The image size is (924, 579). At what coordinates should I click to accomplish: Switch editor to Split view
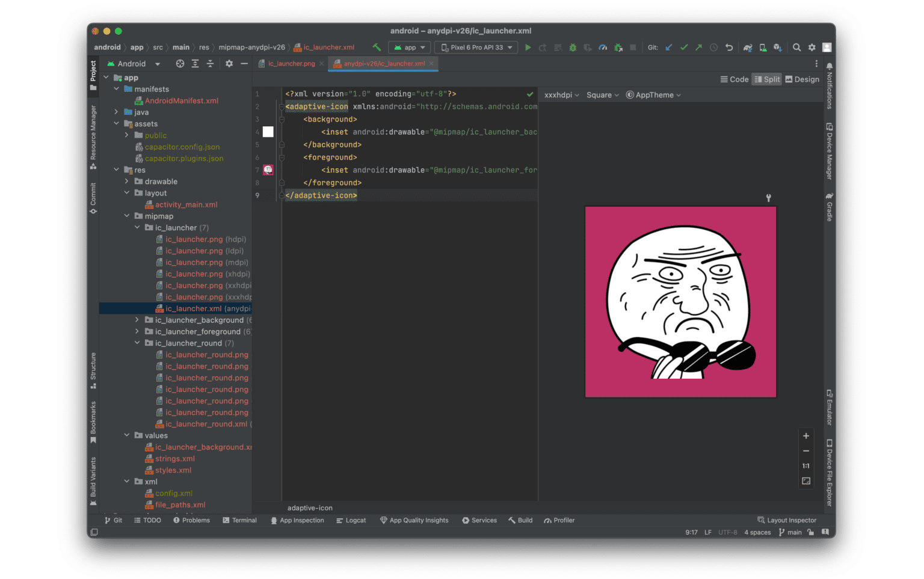[x=767, y=79]
